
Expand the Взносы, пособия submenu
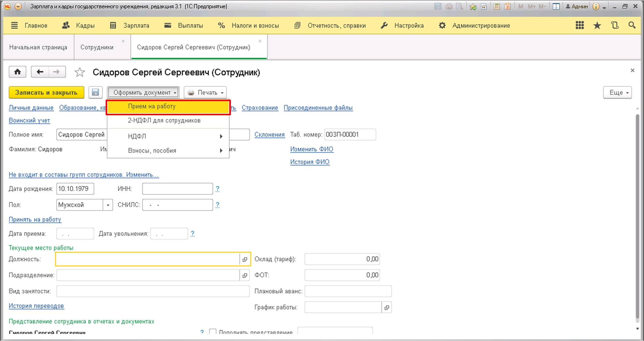click(x=168, y=151)
